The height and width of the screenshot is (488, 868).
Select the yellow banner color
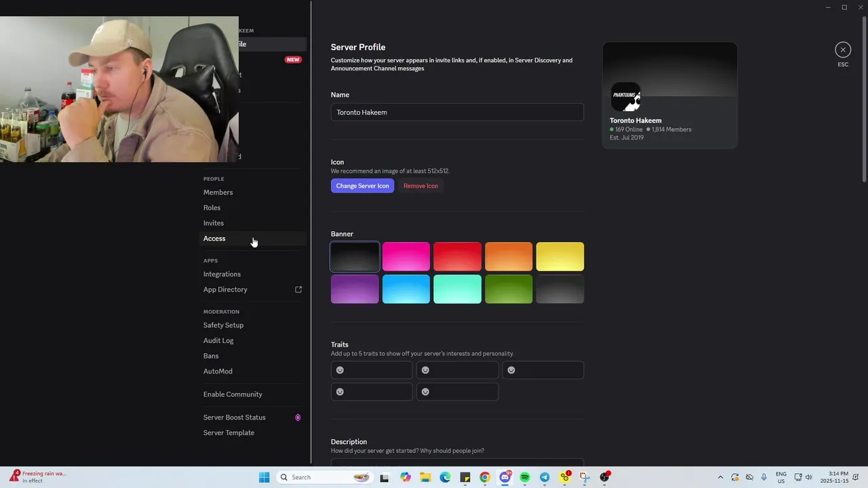[x=560, y=256]
